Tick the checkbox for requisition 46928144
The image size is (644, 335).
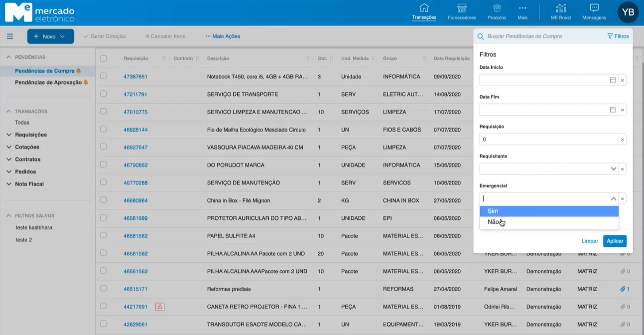[x=103, y=129]
